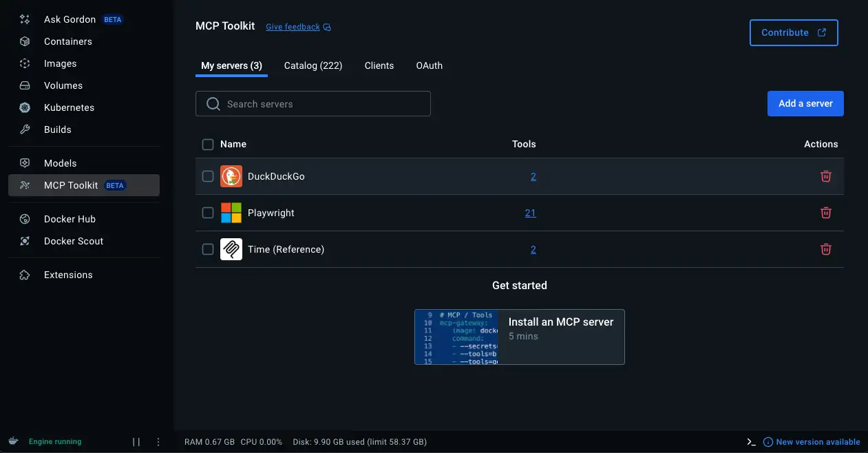Delete the DuckDuckGo server via trash icon
The height and width of the screenshot is (453, 868).
pos(826,176)
